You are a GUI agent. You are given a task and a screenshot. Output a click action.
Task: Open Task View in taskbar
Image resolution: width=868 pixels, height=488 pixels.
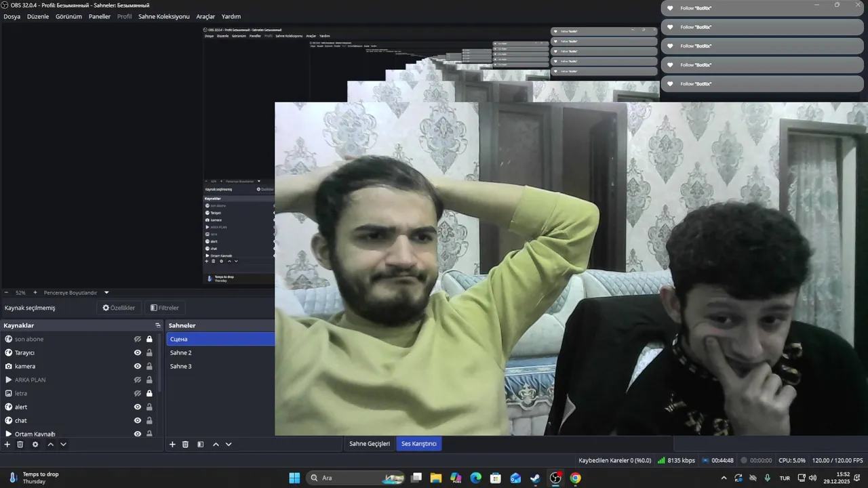pyautogui.click(x=416, y=478)
